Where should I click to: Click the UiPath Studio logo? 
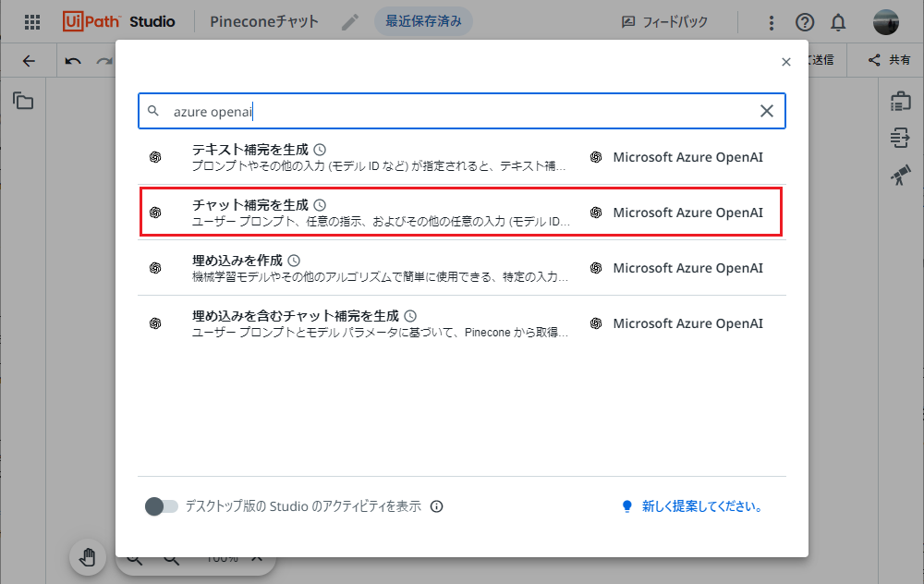[119, 22]
